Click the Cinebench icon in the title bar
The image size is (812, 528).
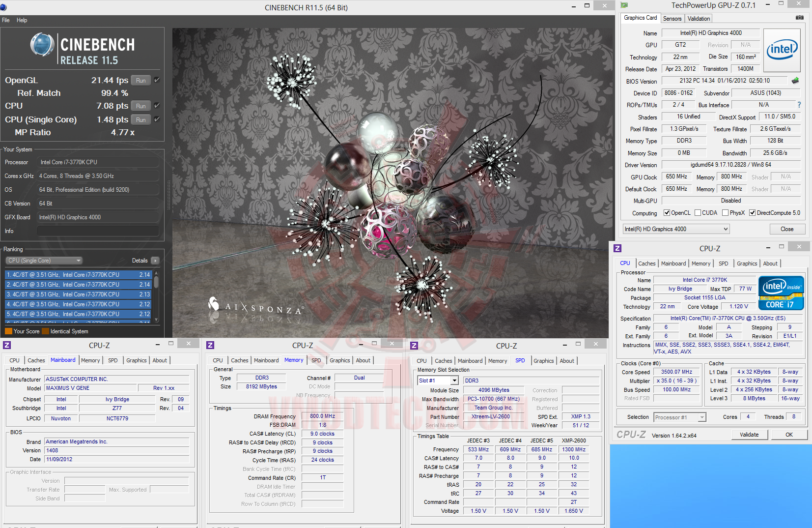coord(4,7)
